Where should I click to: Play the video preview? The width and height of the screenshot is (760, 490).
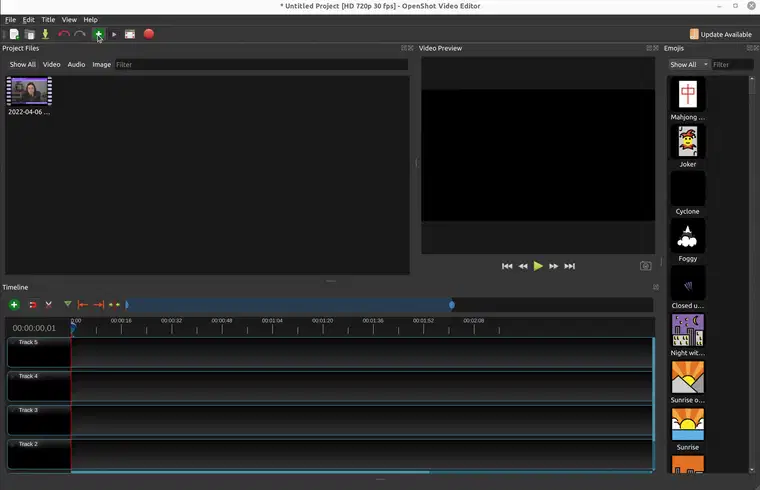(538, 266)
